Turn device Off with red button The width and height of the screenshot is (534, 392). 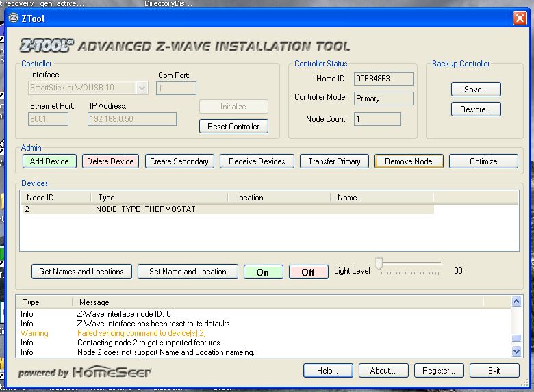[x=309, y=272]
